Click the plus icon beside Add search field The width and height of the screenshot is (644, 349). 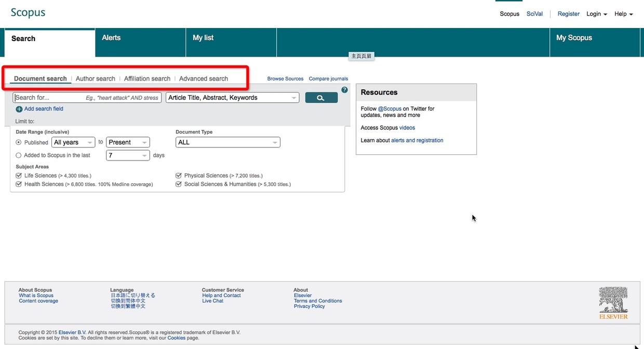pyautogui.click(x=19, y=109)
